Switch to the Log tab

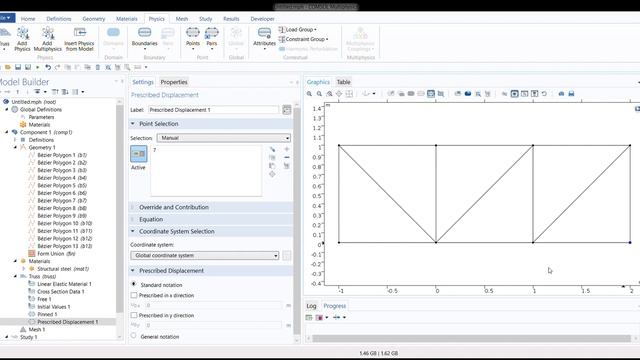point(311,306)
